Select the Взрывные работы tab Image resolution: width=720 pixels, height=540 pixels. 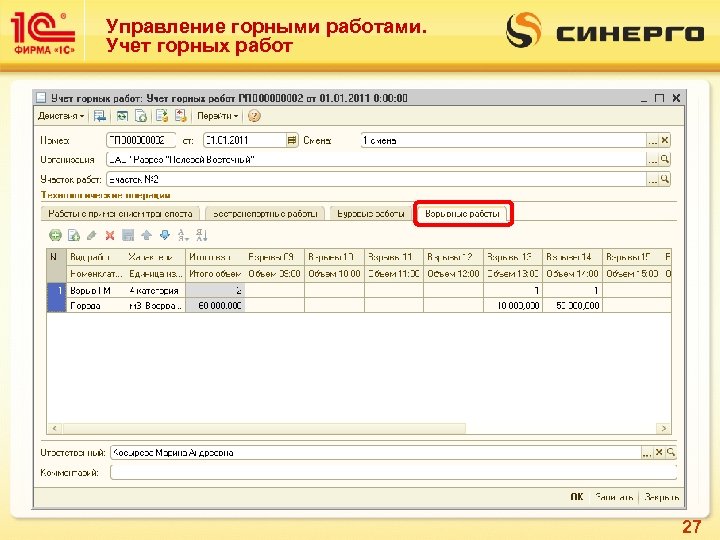click(x=462, y=214)
